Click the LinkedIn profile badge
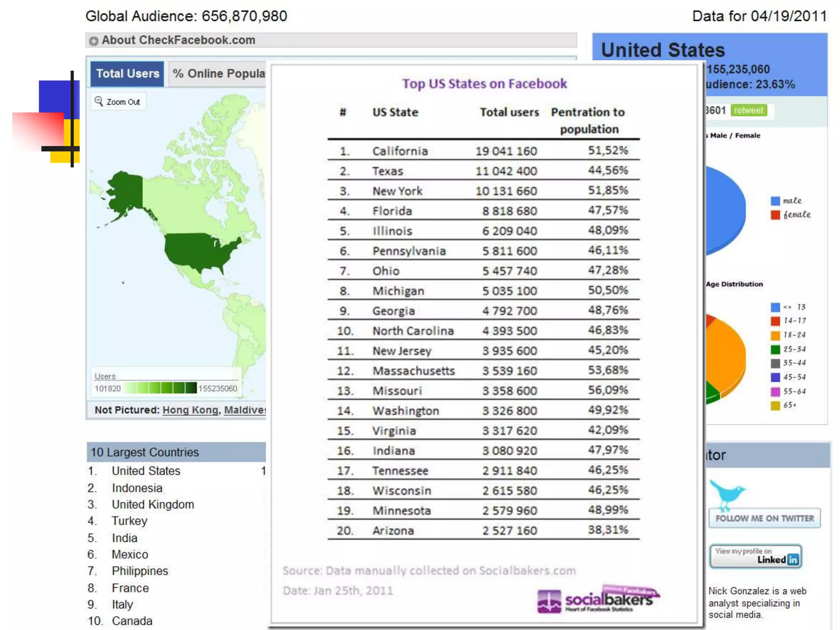The height and width of the screenshot is (630, 840). tap(756, 557)
